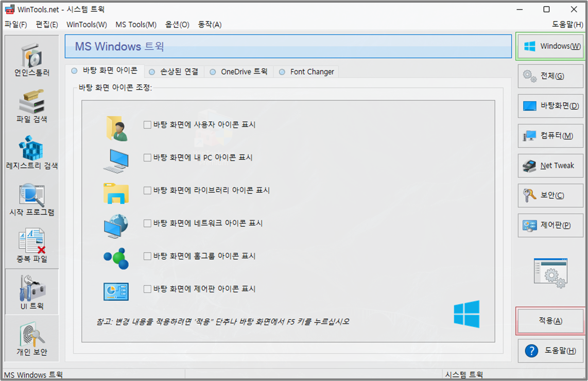
Task: Open the MS Tools(M) menu
Action: tap(136, 24)
